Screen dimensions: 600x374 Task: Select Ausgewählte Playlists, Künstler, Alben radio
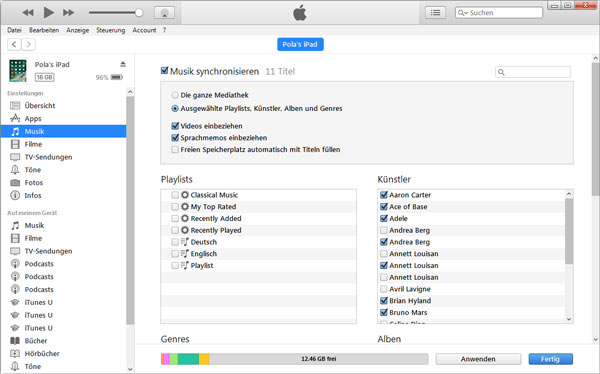point(175,109)
